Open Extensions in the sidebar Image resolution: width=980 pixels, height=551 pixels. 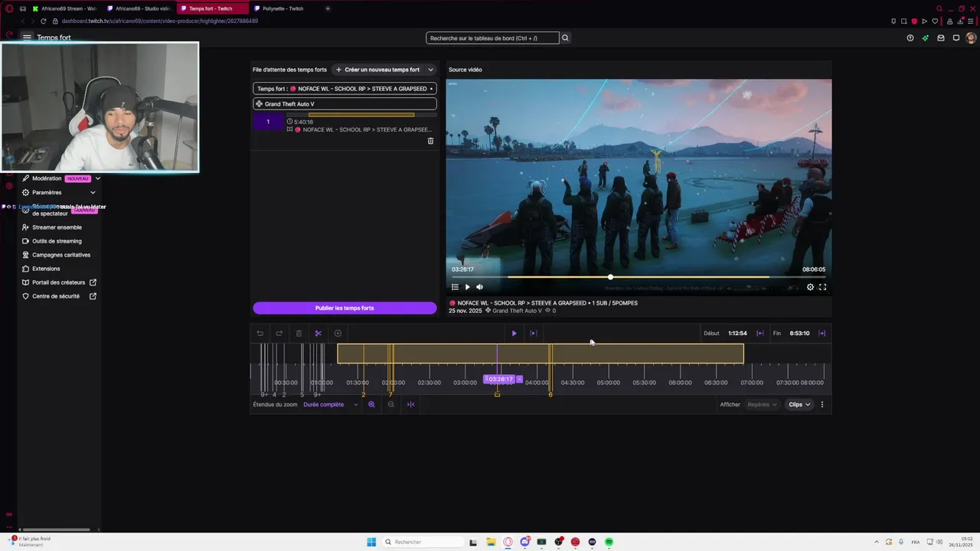pyautogui.click(x=41, y=269)
